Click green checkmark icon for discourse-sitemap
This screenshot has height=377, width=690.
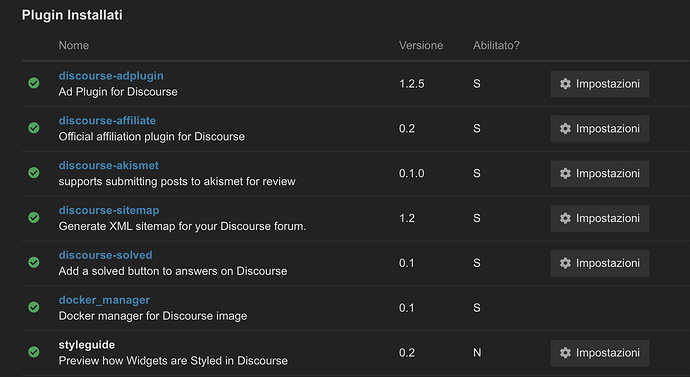(x=34, y=218)
